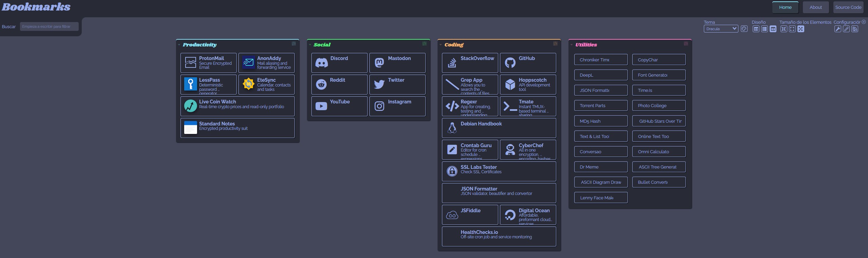868x258 pixels.
Task: Collapse the Coding section
Action: tap(441, 45)
